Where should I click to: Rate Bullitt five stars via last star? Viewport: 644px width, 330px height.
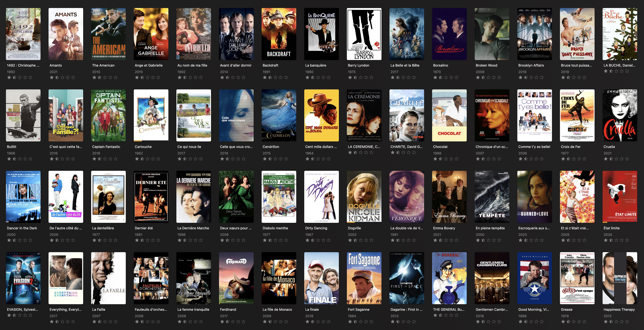(30, 159)
